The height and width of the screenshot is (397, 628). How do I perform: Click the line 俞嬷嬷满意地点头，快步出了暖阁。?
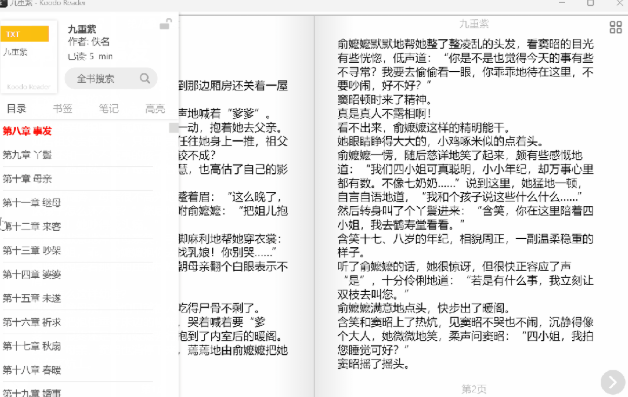(424, 308)
